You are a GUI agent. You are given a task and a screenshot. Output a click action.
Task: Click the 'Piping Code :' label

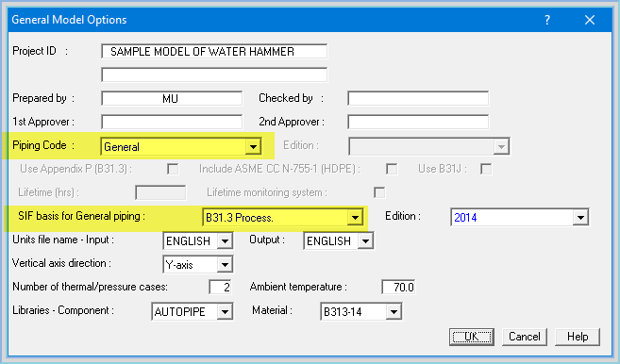(x=43, y=145)
